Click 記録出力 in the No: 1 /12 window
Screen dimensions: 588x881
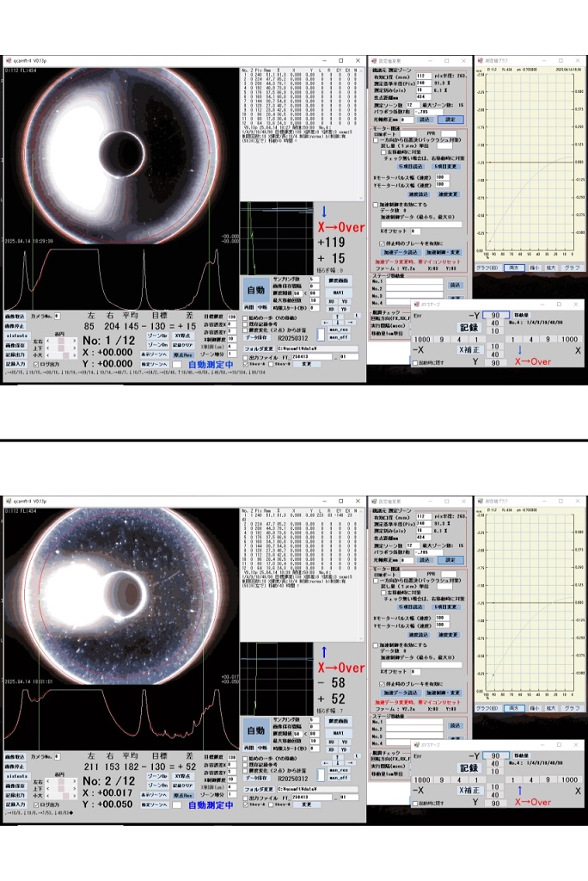click(x=15, y=354)
